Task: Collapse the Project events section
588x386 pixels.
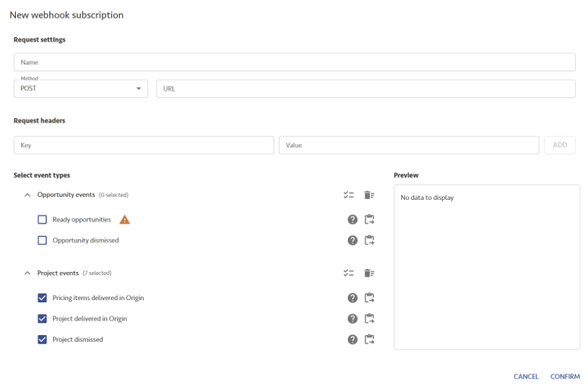Action: [28, 274]
